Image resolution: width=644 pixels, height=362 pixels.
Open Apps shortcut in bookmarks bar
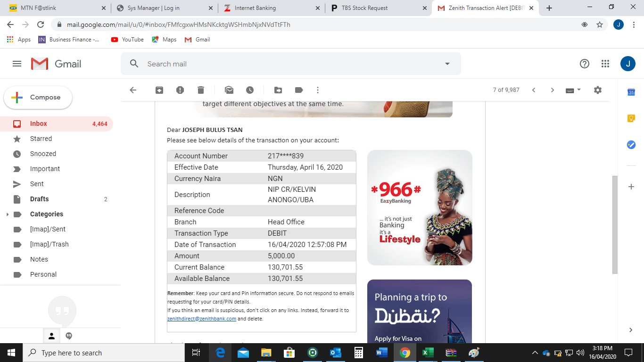pos(19,40)
